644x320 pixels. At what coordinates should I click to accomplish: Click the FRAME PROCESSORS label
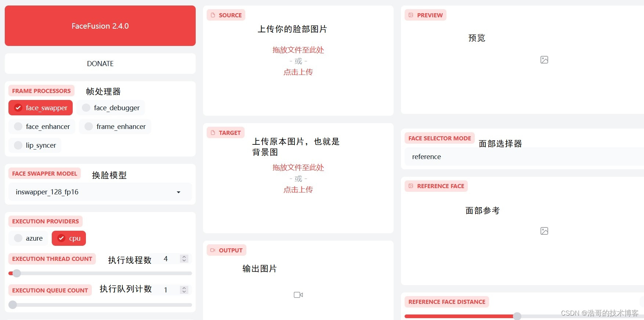(x=41, y=91)
